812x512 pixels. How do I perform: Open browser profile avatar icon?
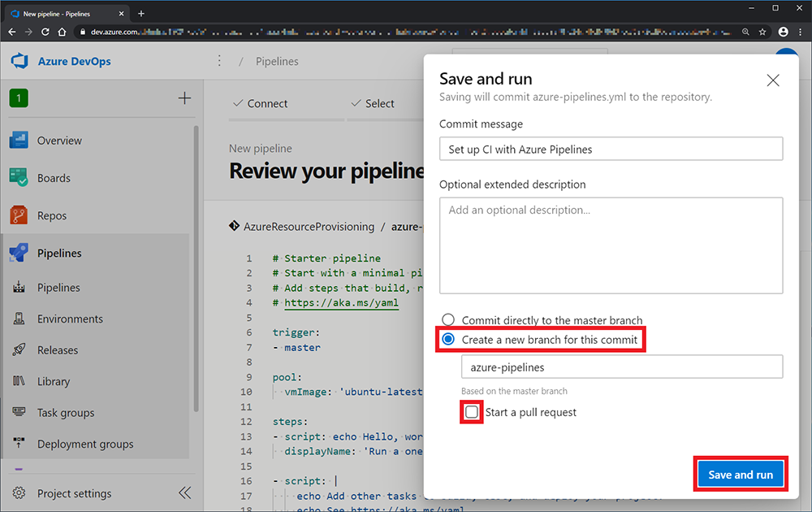coord(783,32)
